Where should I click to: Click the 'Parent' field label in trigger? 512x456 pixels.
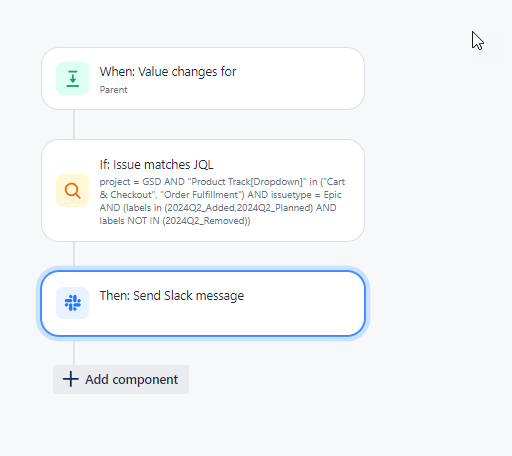point(113,90)
